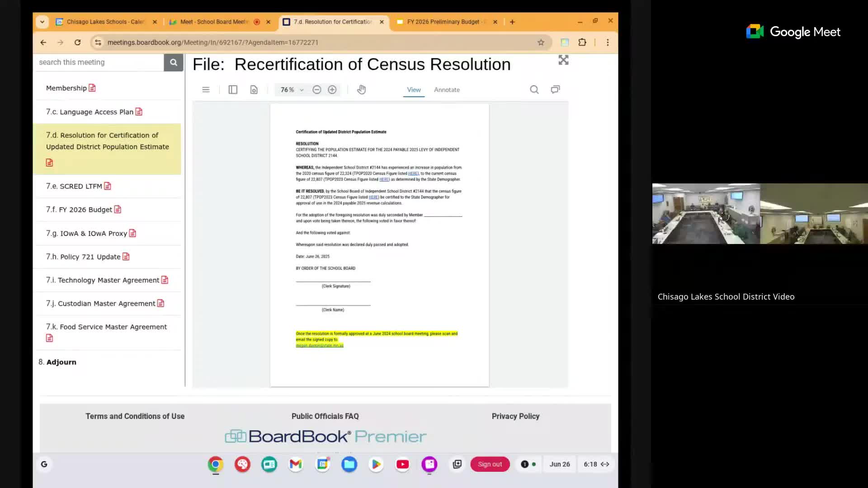
Task: Click the page view controls icon
Action: point(254,89)
